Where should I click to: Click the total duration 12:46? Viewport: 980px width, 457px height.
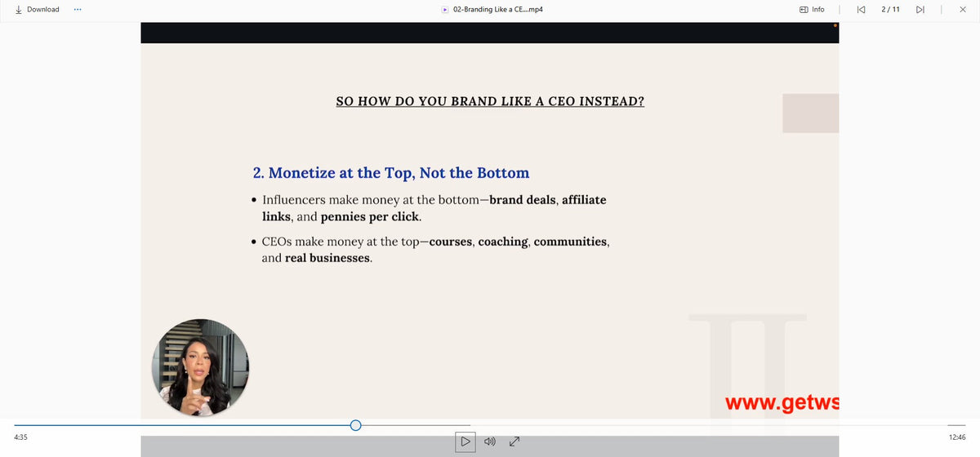958,437
